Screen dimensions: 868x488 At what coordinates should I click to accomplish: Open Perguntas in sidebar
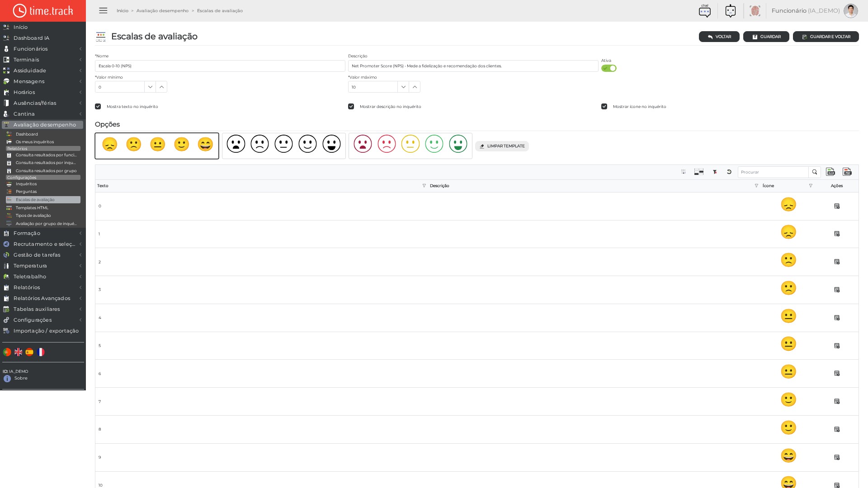pyautogui.click(x=26, y=192)
